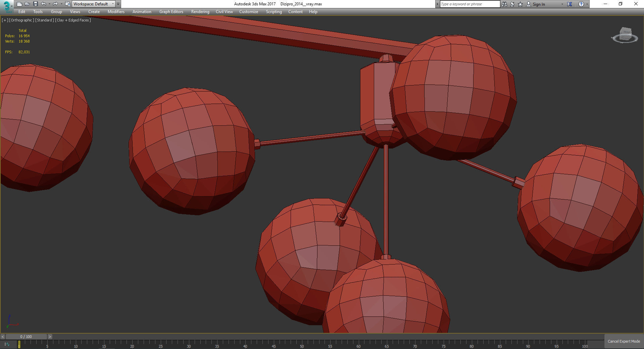This screenshot has height=349, width=644.
Task: Restore down the 3ds Max window
Action: point(621,4)
